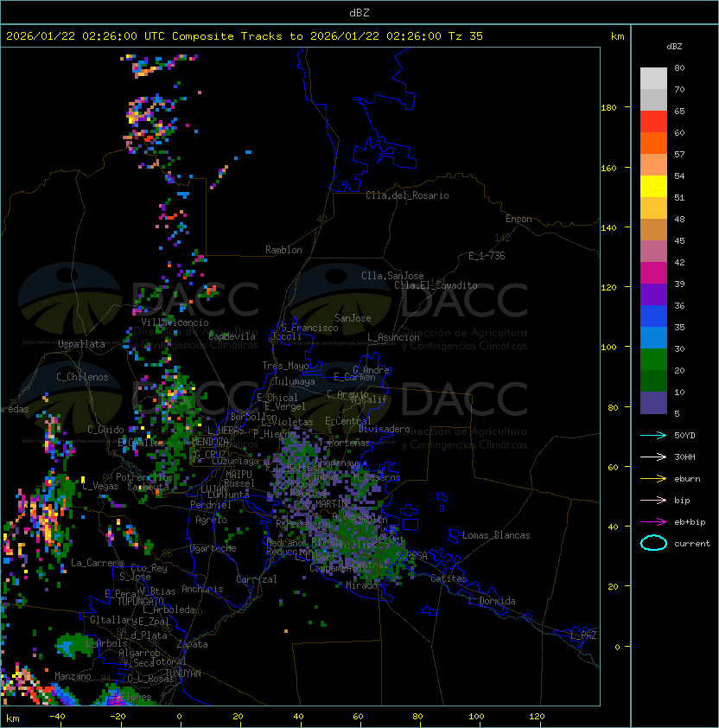
Task: Click the 'Tulumaya' map label
Action: pos(295,381)
